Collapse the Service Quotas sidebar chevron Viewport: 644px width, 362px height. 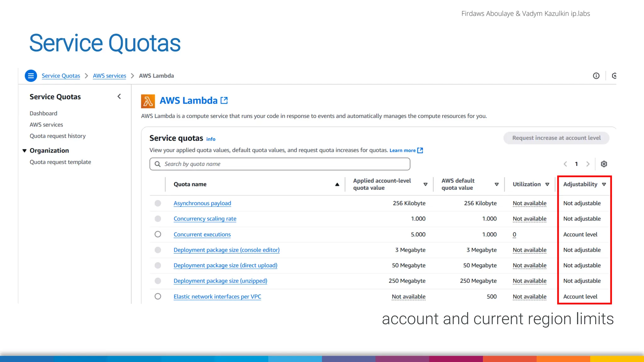click(x=119, y=96)
